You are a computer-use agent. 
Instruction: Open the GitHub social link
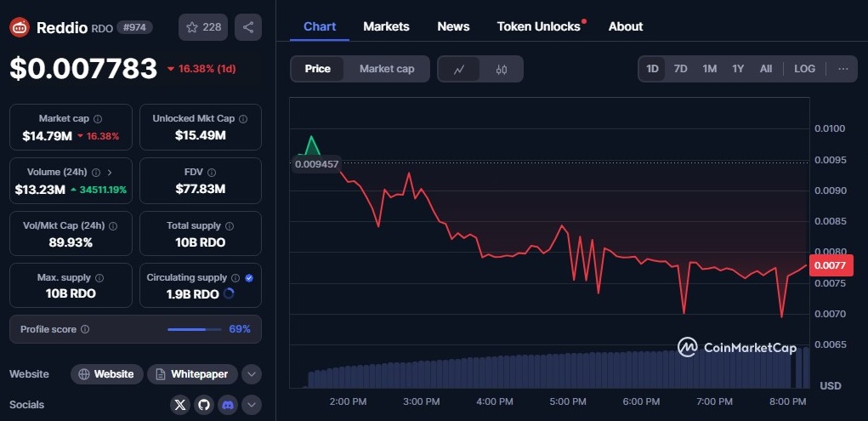[x=204, y=405]
